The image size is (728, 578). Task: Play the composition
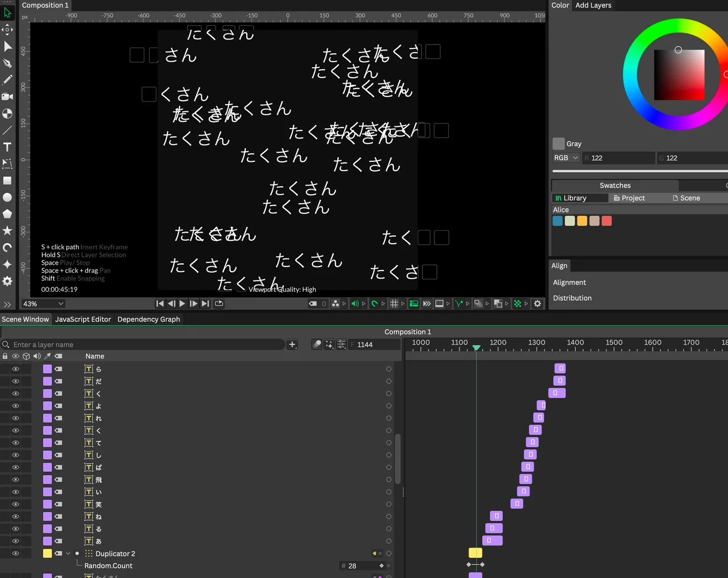pos(182,303)
